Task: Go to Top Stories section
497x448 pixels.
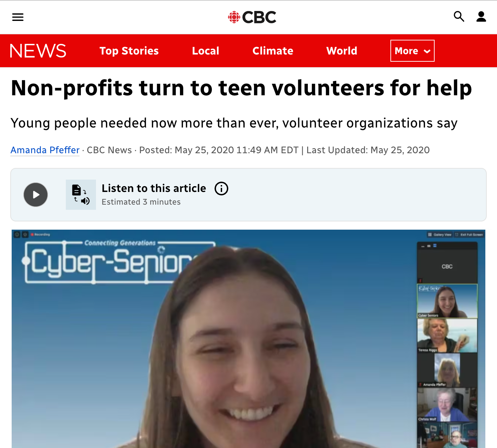Action: coord(129,51)
